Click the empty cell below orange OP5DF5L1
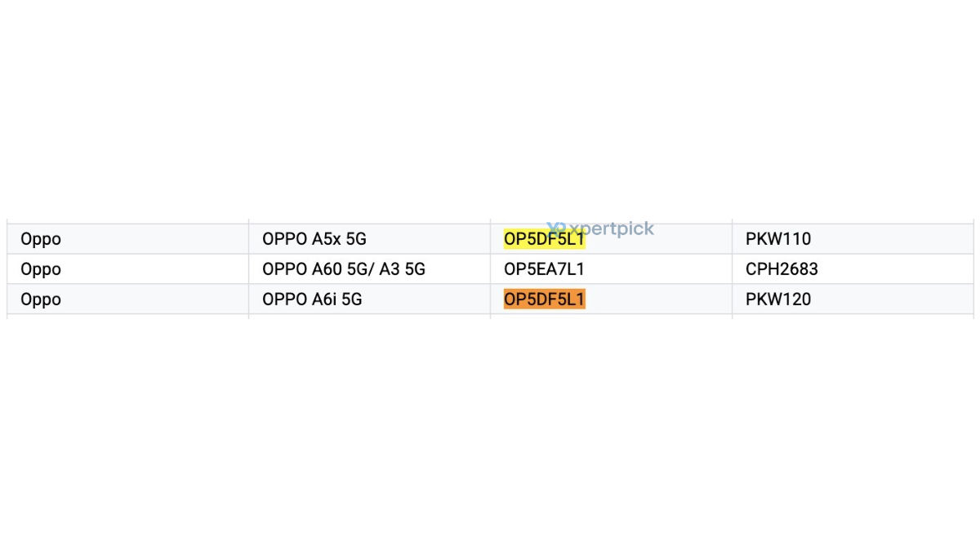This screenshot has width=980, height=555. [x=611, y=317]
